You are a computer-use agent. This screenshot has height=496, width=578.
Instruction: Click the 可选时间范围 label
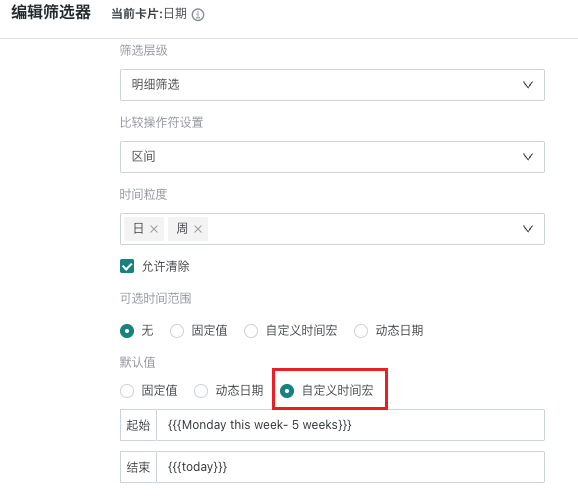point(156,298)
